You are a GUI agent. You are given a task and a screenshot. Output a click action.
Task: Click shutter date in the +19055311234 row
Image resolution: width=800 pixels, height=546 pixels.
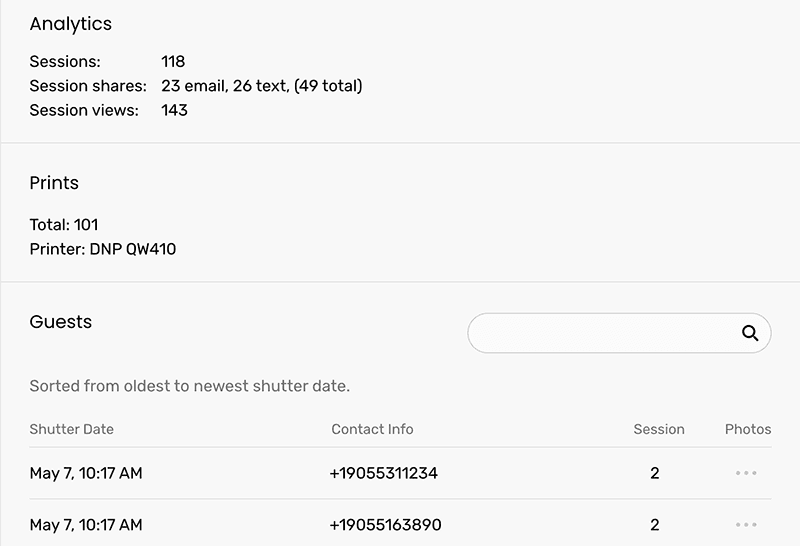click(86, 473)
